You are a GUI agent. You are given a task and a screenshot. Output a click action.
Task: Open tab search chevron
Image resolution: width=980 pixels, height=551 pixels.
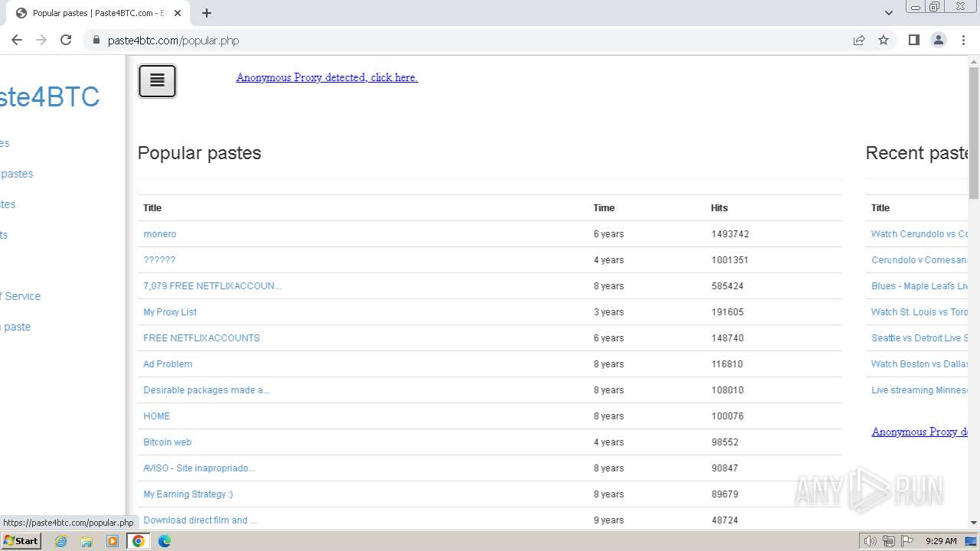point(888,13)
